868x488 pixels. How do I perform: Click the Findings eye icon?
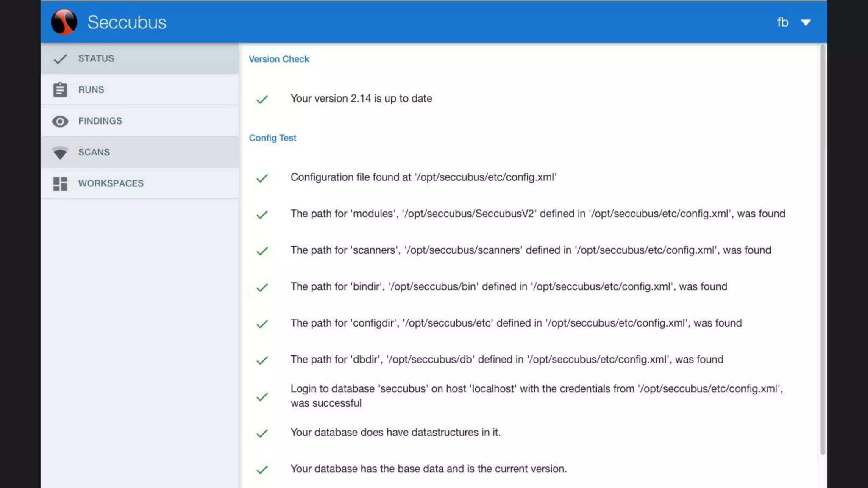click(x=60, y=122)
